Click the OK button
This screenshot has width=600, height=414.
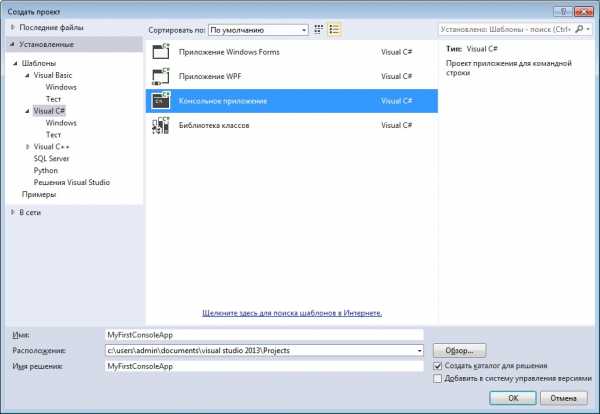[x=513, y=398]
